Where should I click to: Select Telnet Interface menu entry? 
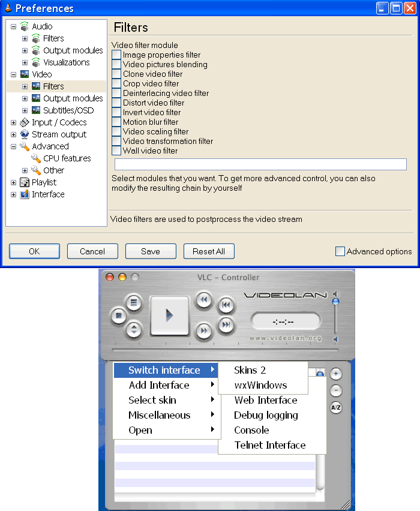pos(272,445)
